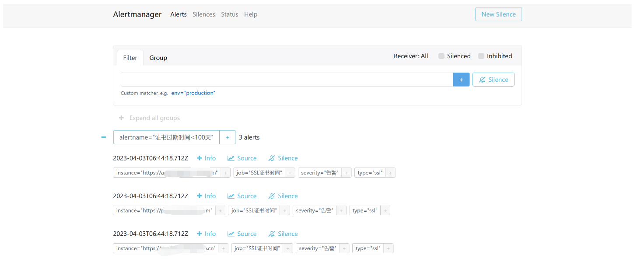Open Source graph for first alert (instance https://a…)
Image resolution: width=644 pixels, height=262 pixels.
(x=242, y=158)
